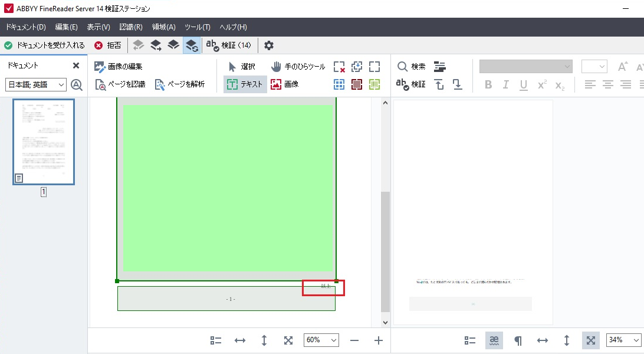Viewport: 644px width, 354px height.
Task: Activate the 手のひらツール hand tool
Action: click(x=298, y=67)
